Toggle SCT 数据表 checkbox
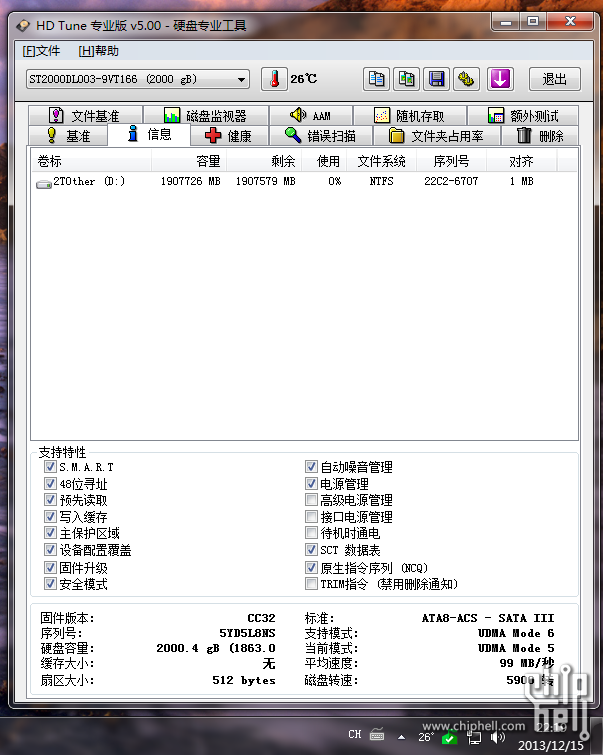This screenshot has height=755, width=603. pos(311,550)
